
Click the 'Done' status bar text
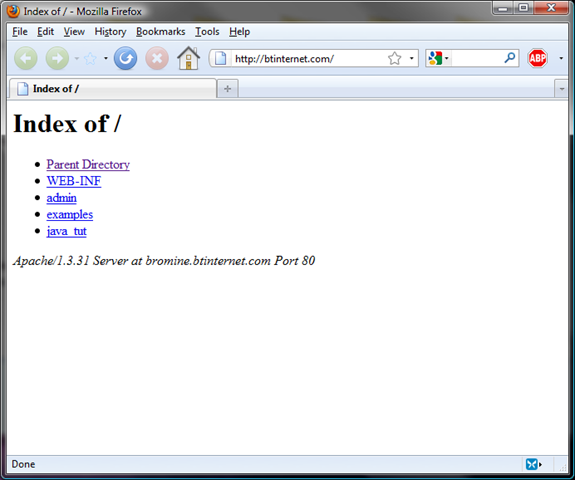tap(23, 464)
